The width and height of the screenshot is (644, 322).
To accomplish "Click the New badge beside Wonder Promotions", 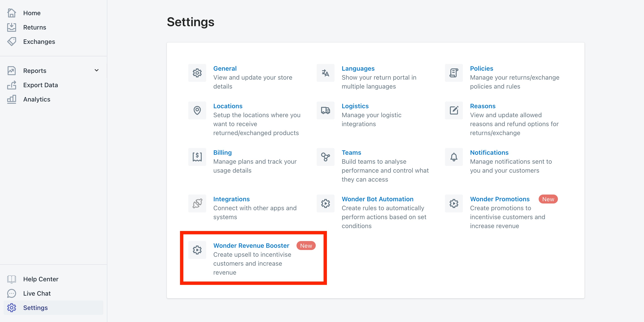I will pos(548,199).
